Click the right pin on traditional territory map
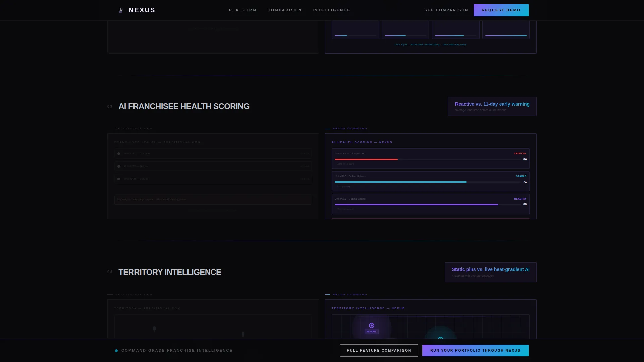This screenshot has height=362, width=644. [x=243, y=334]
